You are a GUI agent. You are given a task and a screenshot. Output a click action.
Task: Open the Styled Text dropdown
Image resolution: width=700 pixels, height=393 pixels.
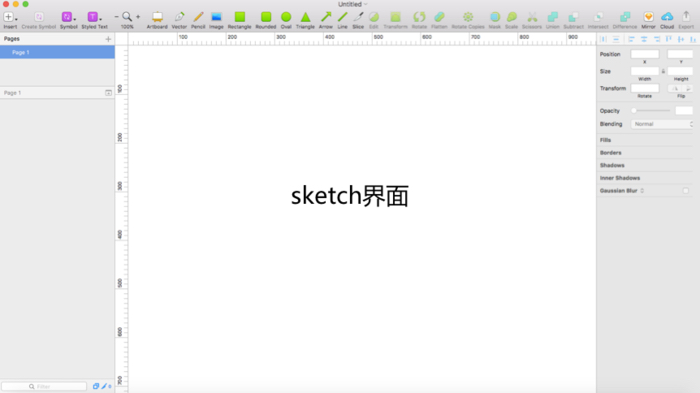click(x=94, y=17)
